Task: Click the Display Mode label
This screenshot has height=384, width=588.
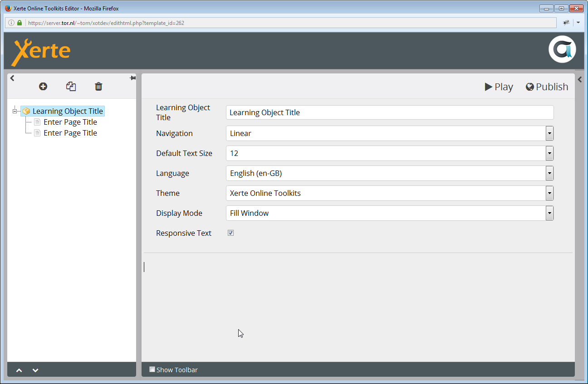Action: coord(179,213)
